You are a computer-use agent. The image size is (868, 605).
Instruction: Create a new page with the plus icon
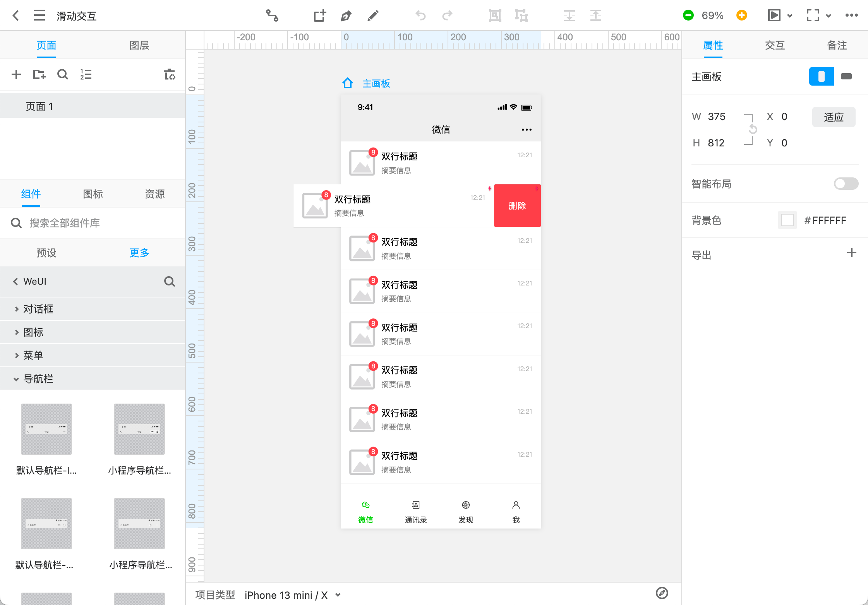click(16, 74)
